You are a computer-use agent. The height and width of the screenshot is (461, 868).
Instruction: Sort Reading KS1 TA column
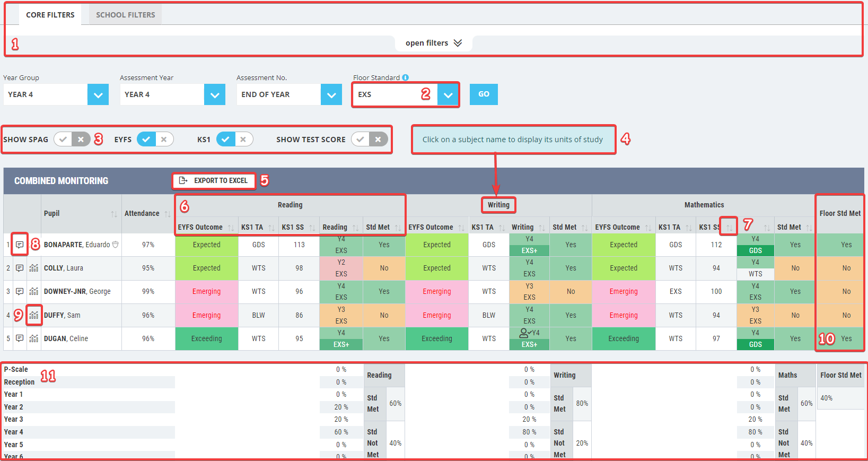271,228
